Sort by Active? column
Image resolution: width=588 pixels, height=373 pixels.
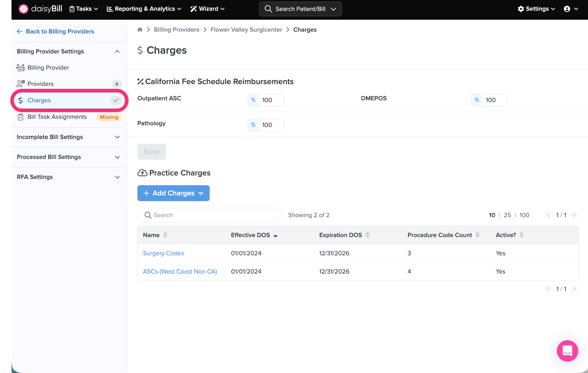pyautogui.click(x=521, y=235)
